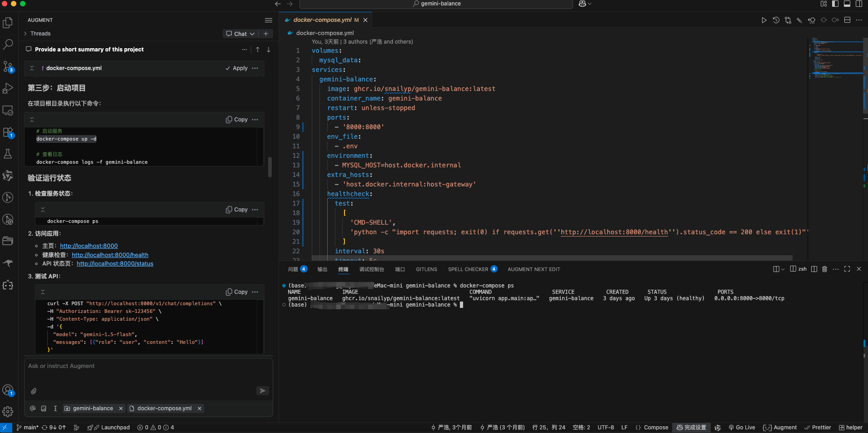This screenshot has height=433, width=868.
Task: Open the Manage gear settings
Action: [x=8, y=412]
